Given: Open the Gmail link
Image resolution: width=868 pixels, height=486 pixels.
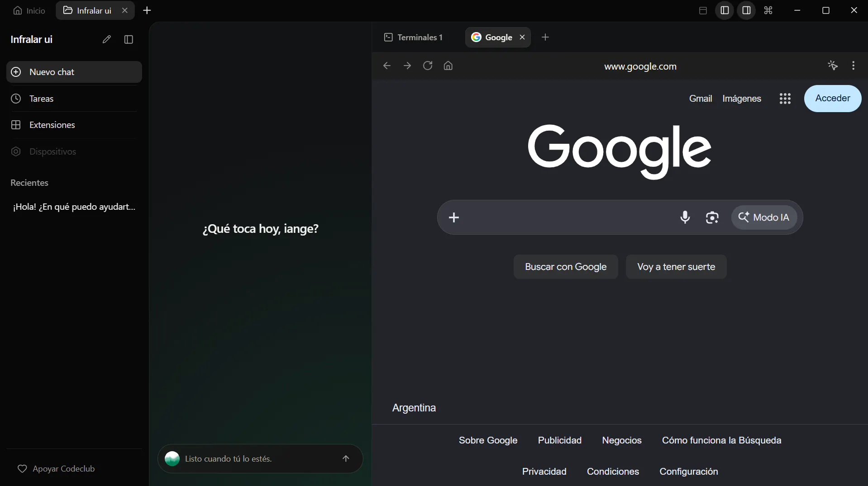Looking at the screenshot, I should tap(701, 99).
